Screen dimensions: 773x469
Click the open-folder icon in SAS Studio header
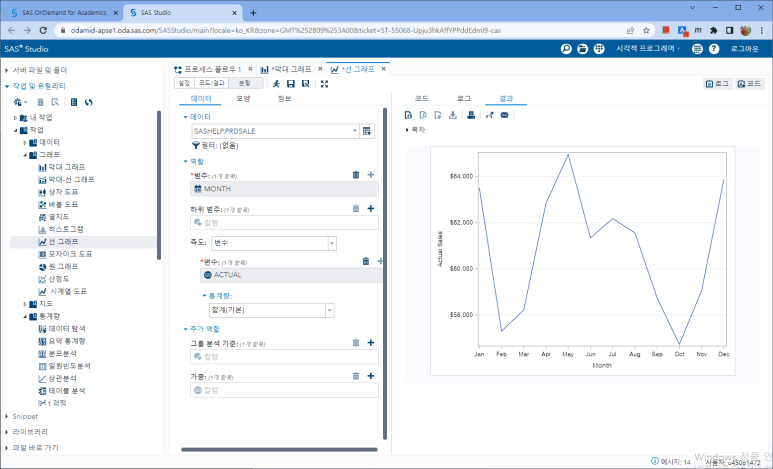tap(583, 49)
